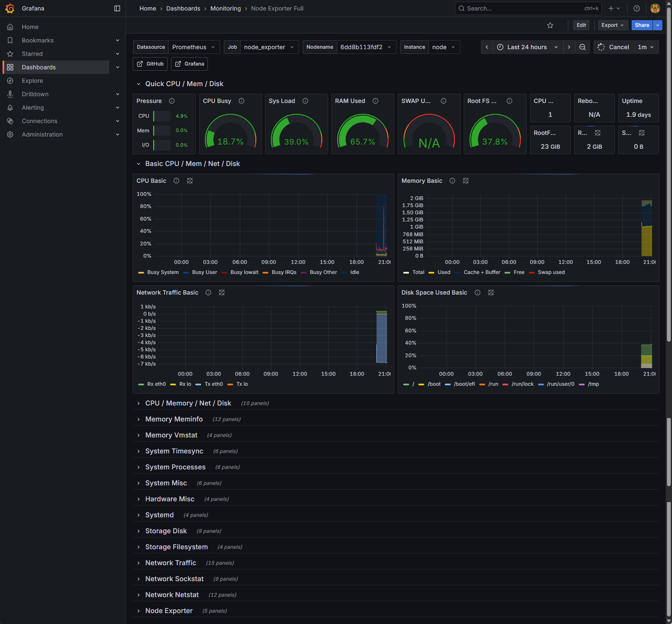Click the Home sidebar house icon
This screenshot has height=624, width=672.
pyautogui.click(x=10, y=27)
